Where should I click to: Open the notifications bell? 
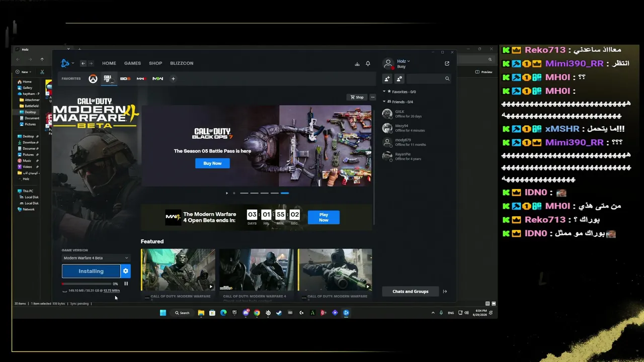tap(368, 64)
